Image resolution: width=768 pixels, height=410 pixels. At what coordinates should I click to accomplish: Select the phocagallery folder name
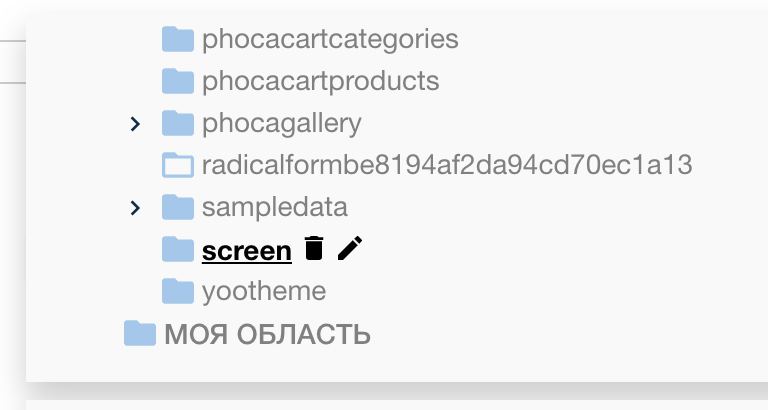pyautogui.click(x=281, y=124)
